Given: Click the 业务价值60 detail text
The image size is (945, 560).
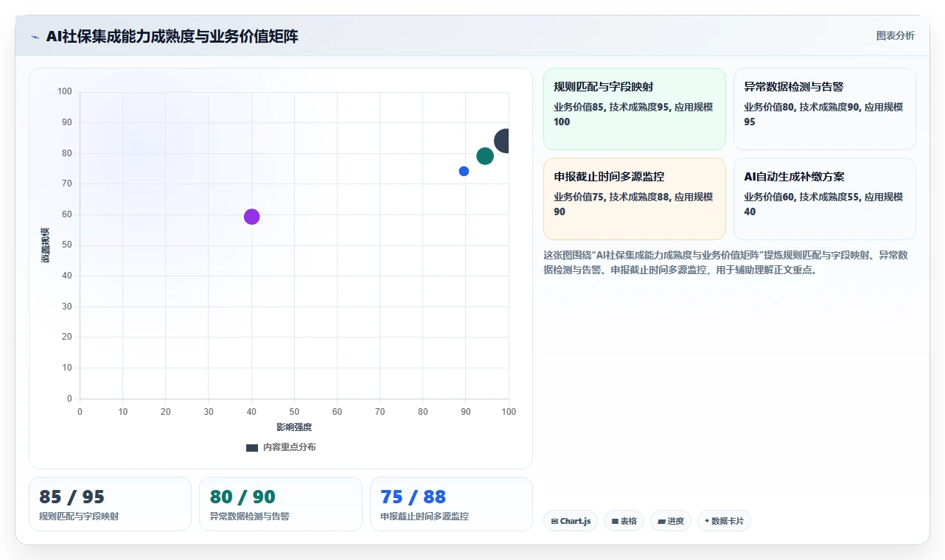Looking at the screenshot, I should (x=823, y=204).
